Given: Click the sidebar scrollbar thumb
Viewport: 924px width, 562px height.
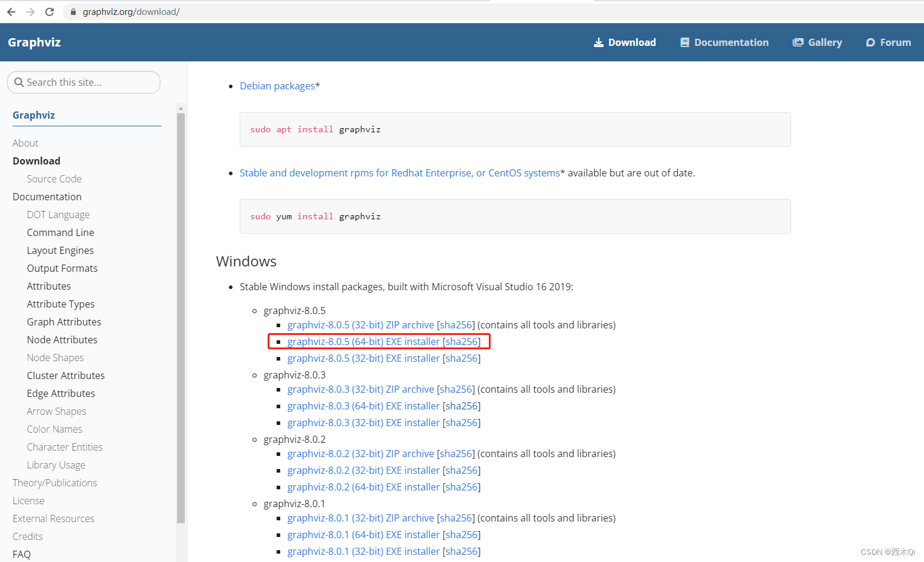Looking at the screenshot, I should click(x=181, y=318).
